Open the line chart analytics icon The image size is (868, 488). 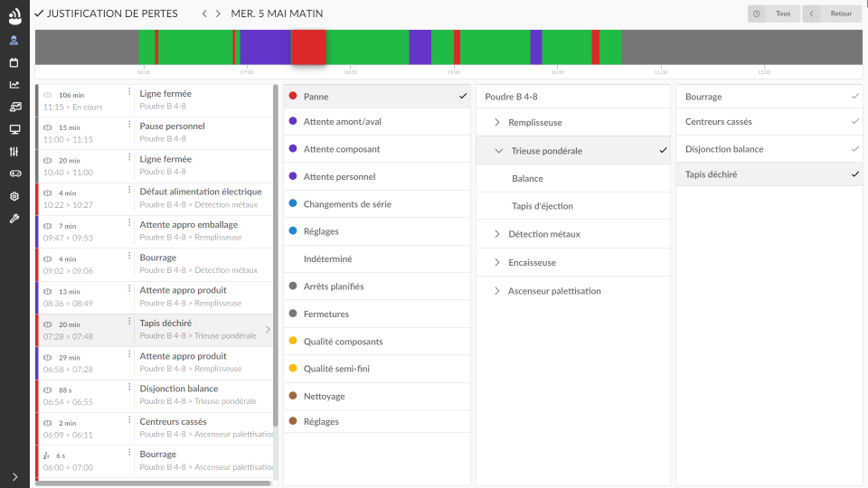pyautogui.click(x=14, y=85)
